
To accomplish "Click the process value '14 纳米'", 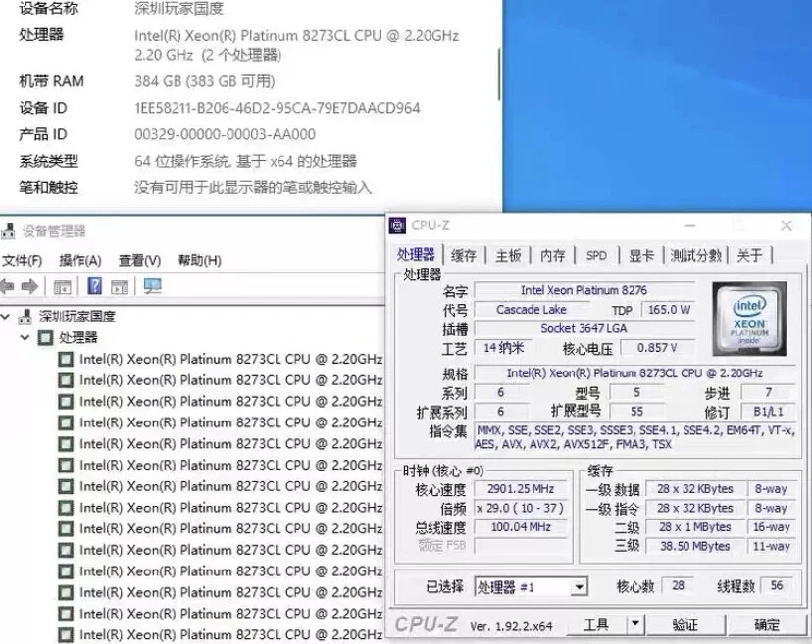I will [503, 348].
